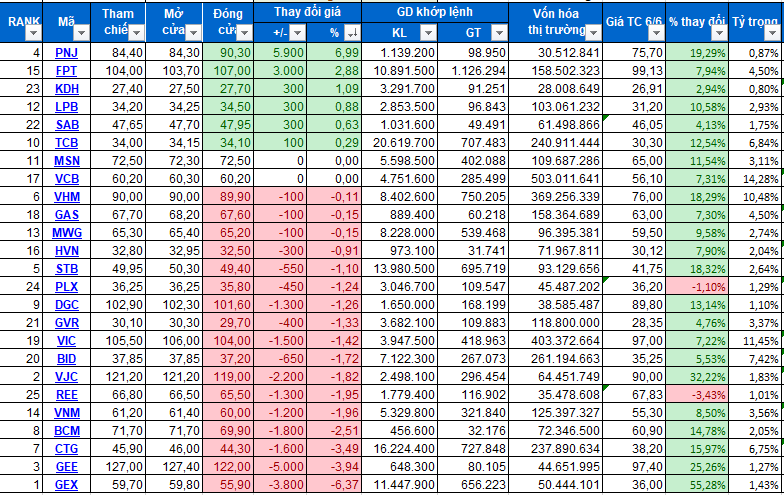Screen dimensions: 784x495
Task: Select the GD khớp lệnh header cell
Action: point(434,12)
